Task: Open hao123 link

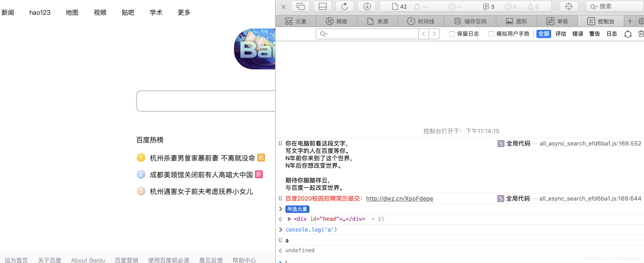Action: (40, 13)
